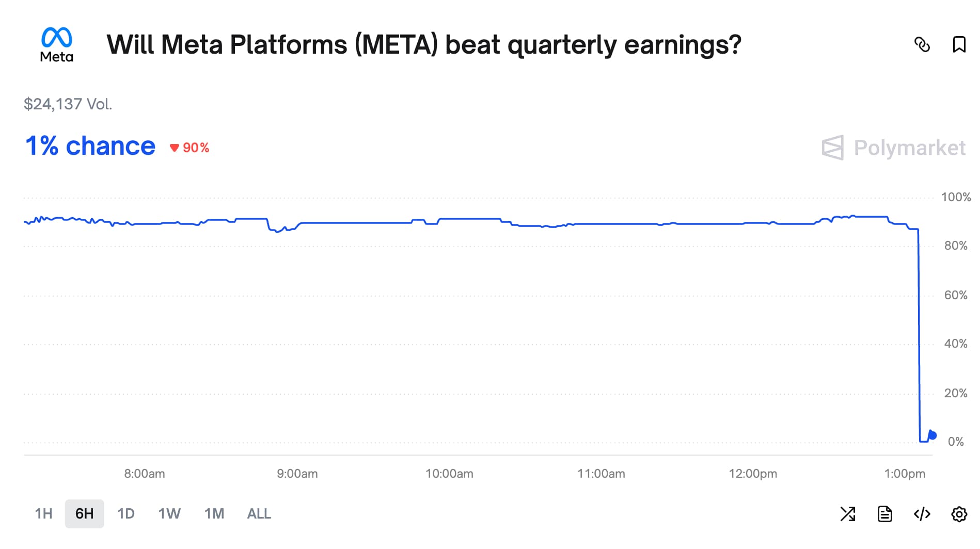Copy the market link icon
This screenshot has height=549, width=980.
click(x=922, y=45)
